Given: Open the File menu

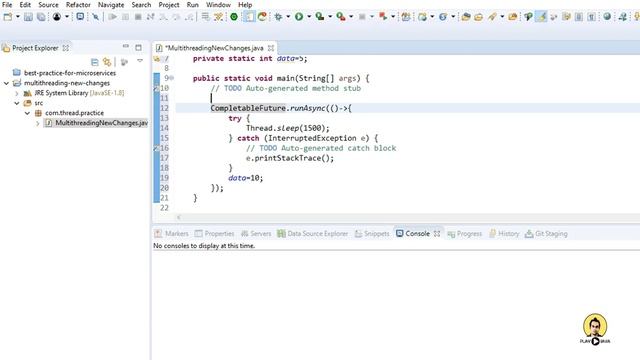Looking at the screenshot, I should pyautogui.click(x=7, y=4).
